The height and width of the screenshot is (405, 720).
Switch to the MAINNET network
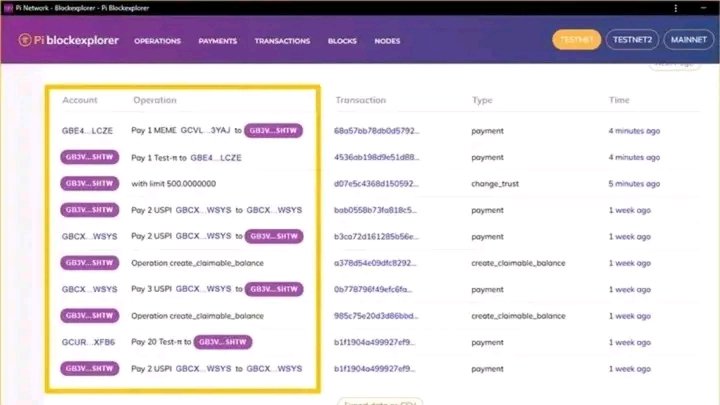tap(688, 40)
